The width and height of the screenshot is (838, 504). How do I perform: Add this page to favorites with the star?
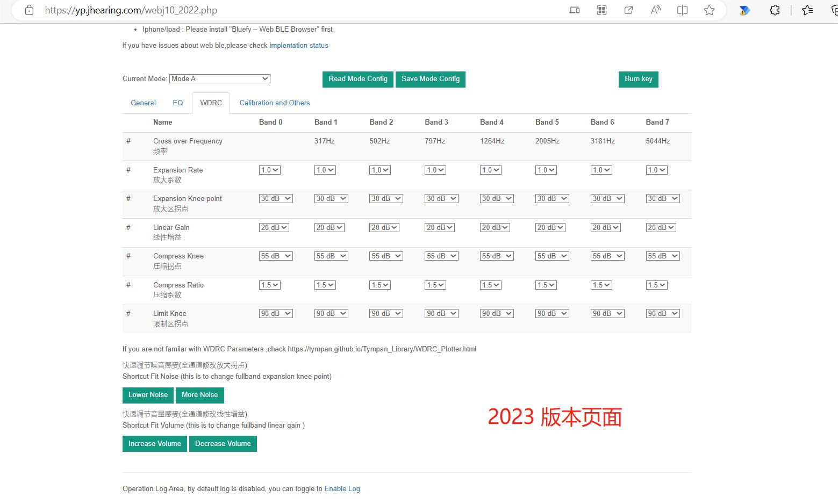[x=709, y=10]
